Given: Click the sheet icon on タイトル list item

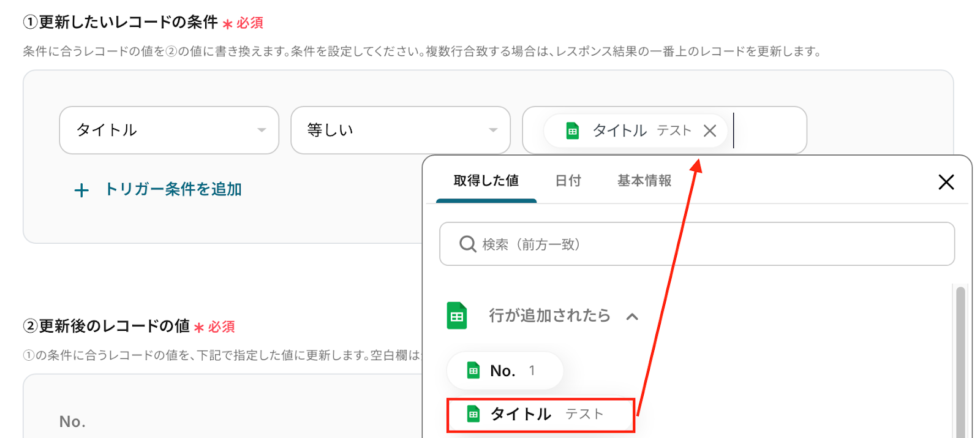Looking at the screenshot, I should tap(473, 415).
